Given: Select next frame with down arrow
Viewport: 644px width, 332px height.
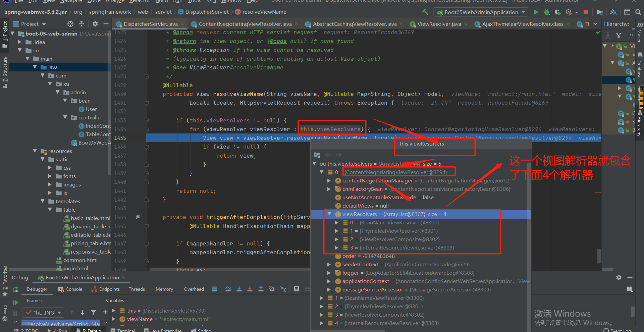Looking at the screenshot, I should point(83,313).
